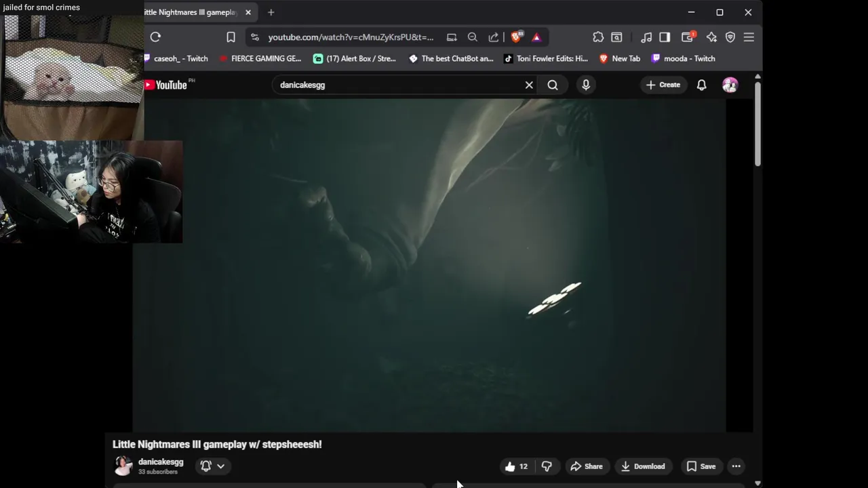Viewport: 868px width, 488px height.
Task: Open the YouTube Create button
Action: (663, 85)
